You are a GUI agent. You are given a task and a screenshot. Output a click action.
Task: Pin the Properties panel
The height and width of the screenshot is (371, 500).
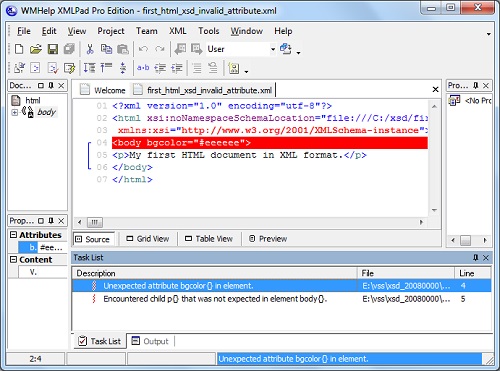[x=51, y=221]
